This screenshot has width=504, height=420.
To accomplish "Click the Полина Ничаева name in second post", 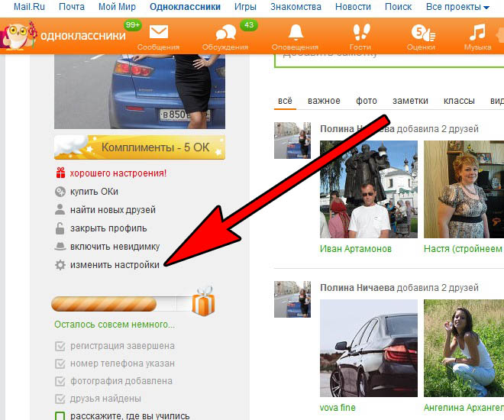I will 357,288.
